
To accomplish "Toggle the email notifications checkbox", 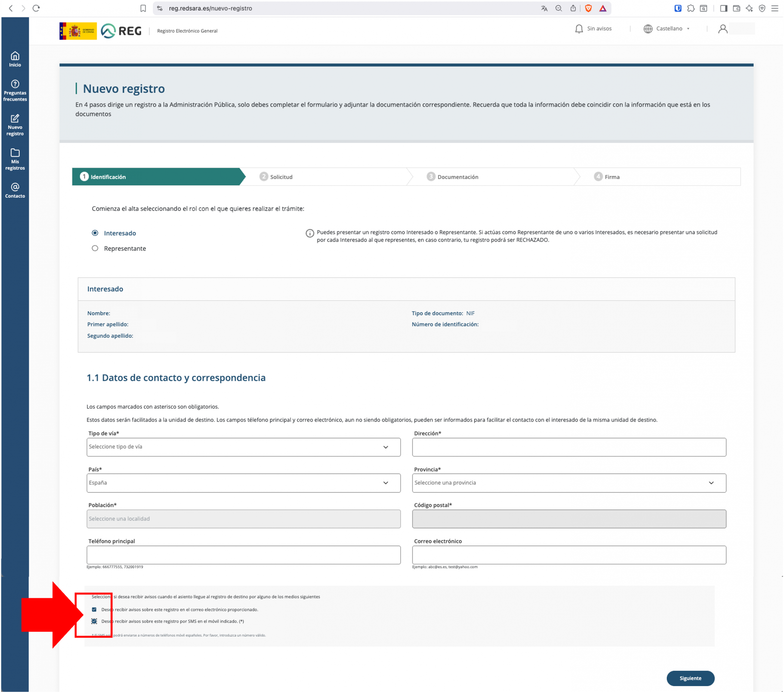I will tap(94, 609).
